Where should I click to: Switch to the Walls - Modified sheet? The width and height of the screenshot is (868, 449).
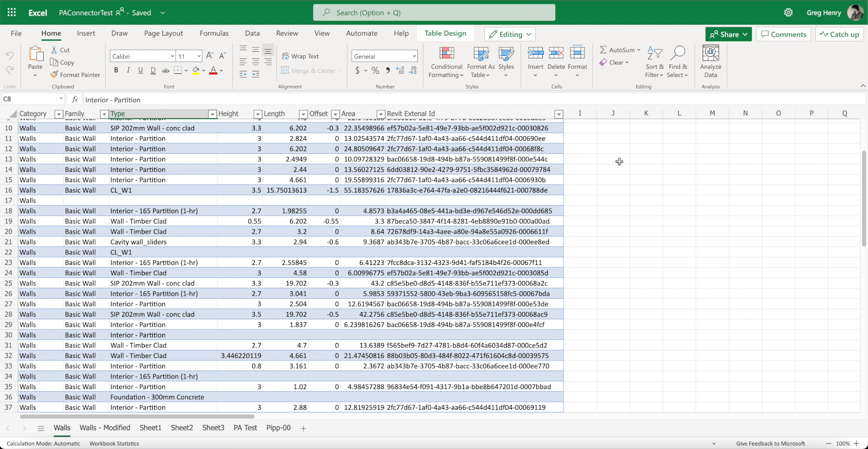click(105, 428)
